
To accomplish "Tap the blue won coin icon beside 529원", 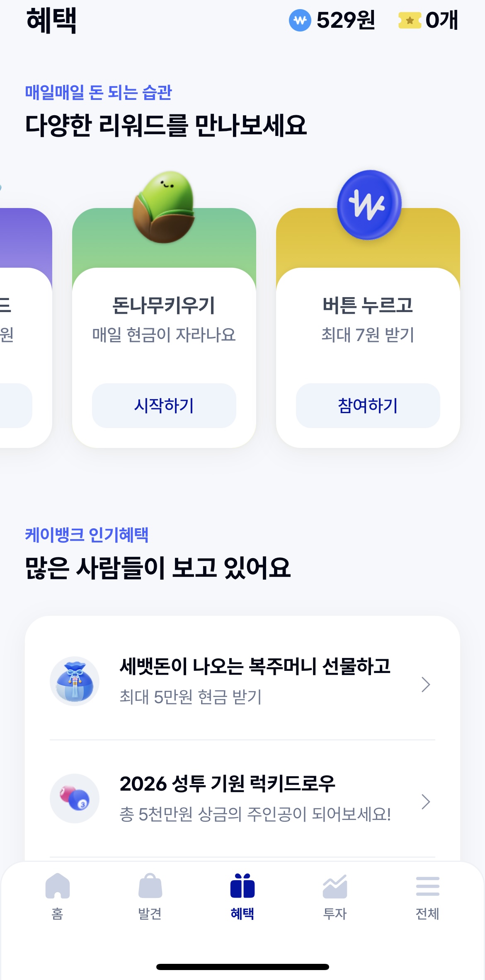I will tap(300, 20).
